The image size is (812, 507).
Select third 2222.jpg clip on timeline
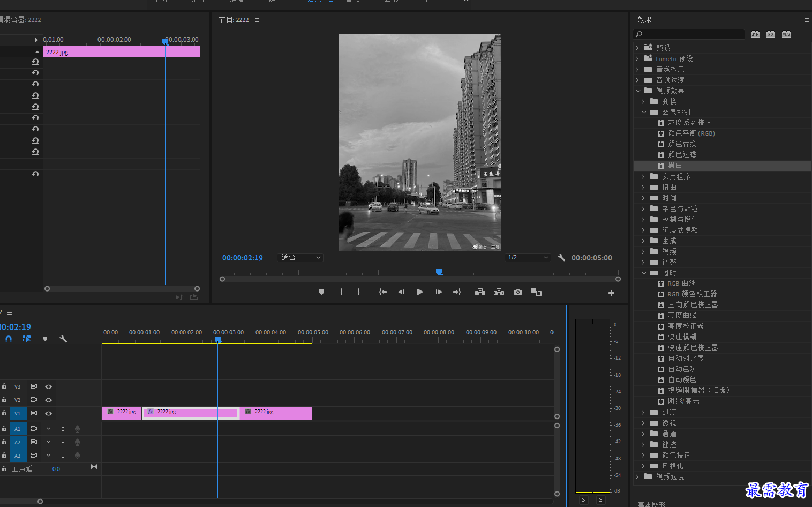tap(275, 413)
